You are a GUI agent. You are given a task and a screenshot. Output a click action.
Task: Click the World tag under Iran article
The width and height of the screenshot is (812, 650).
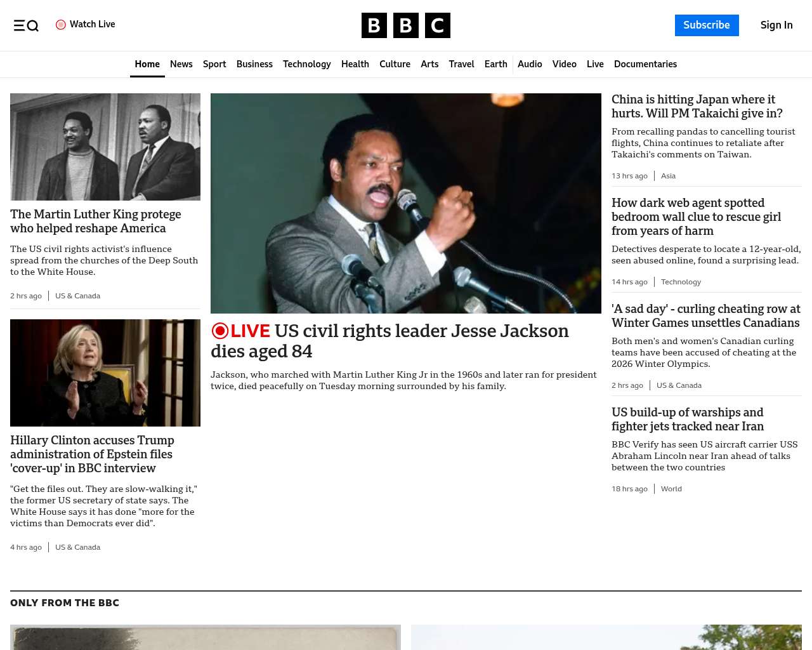[x=671, y=489]
